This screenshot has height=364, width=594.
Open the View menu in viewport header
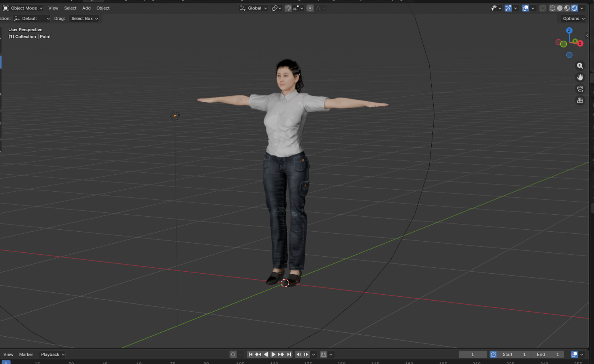tap(53, 8)
